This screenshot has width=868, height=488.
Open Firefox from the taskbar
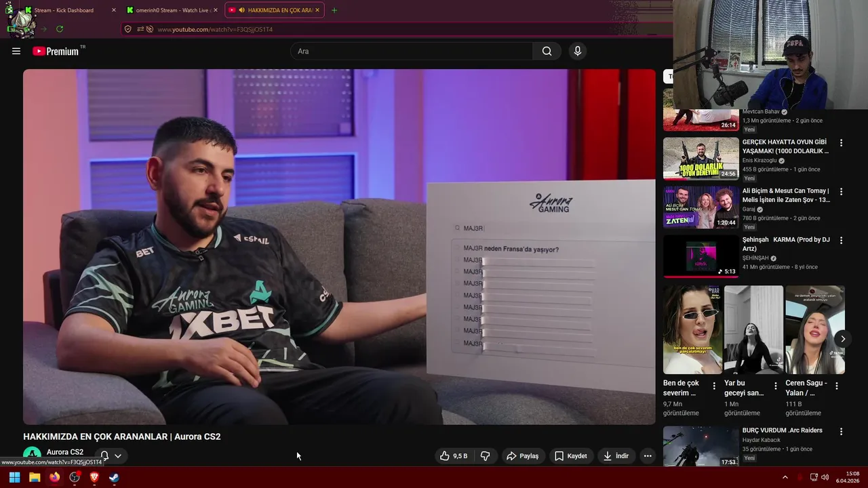[54, 477]
